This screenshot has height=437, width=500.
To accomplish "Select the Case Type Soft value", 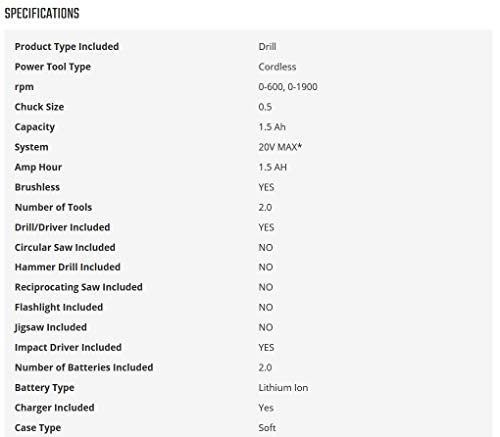I will pyautogui.click(x=267, y=428).
